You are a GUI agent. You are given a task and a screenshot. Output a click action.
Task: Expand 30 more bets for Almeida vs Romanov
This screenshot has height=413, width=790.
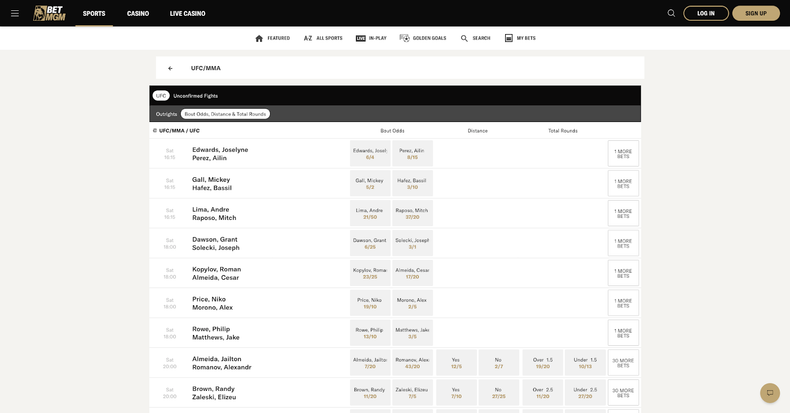coord(623,363)
